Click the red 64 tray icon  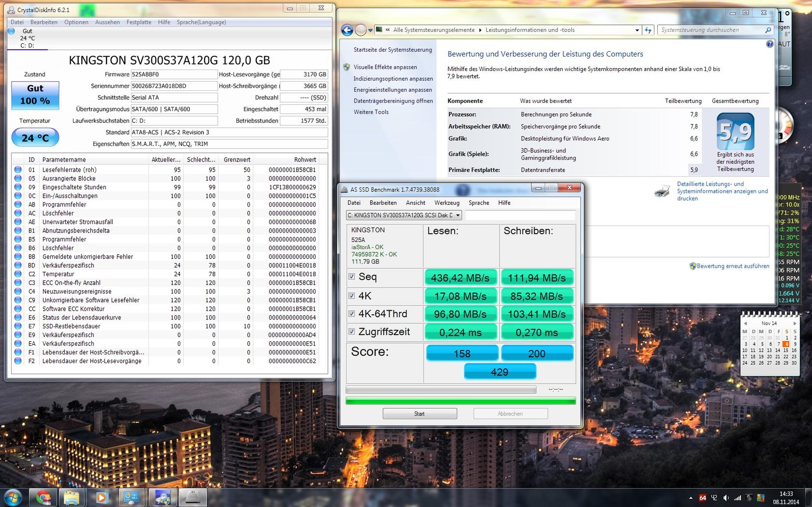(x=703, y=497)
